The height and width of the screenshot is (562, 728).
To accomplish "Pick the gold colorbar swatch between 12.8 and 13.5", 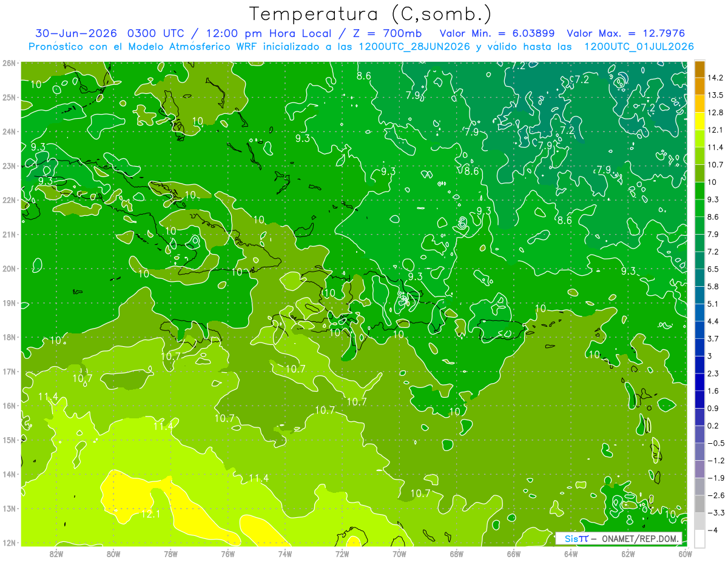I will (x=699, y=104).
